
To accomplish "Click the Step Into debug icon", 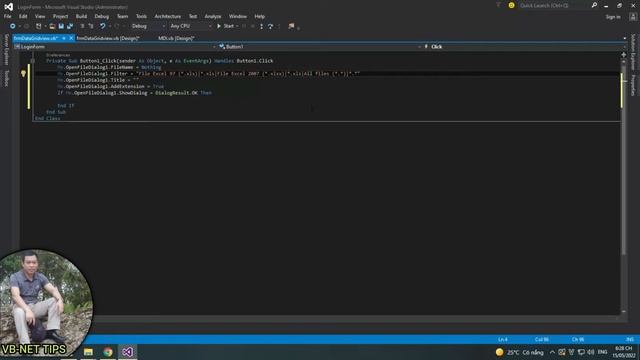I will 262,26.
